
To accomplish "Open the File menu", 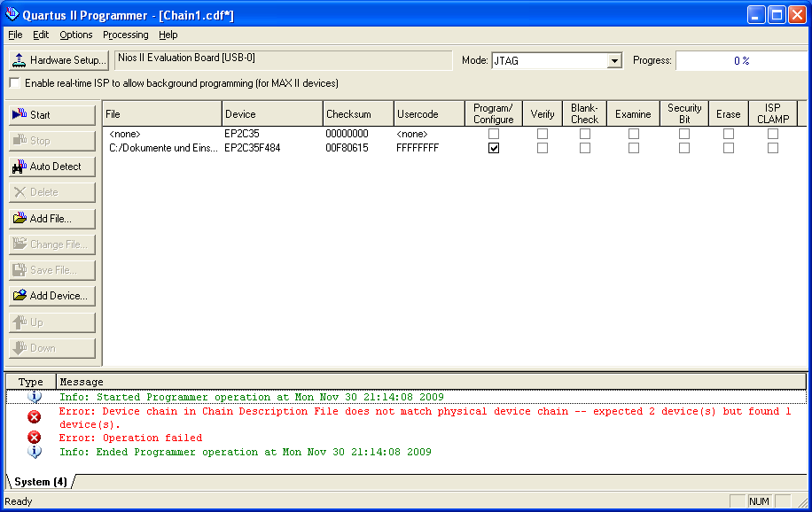I will point(16,35).
